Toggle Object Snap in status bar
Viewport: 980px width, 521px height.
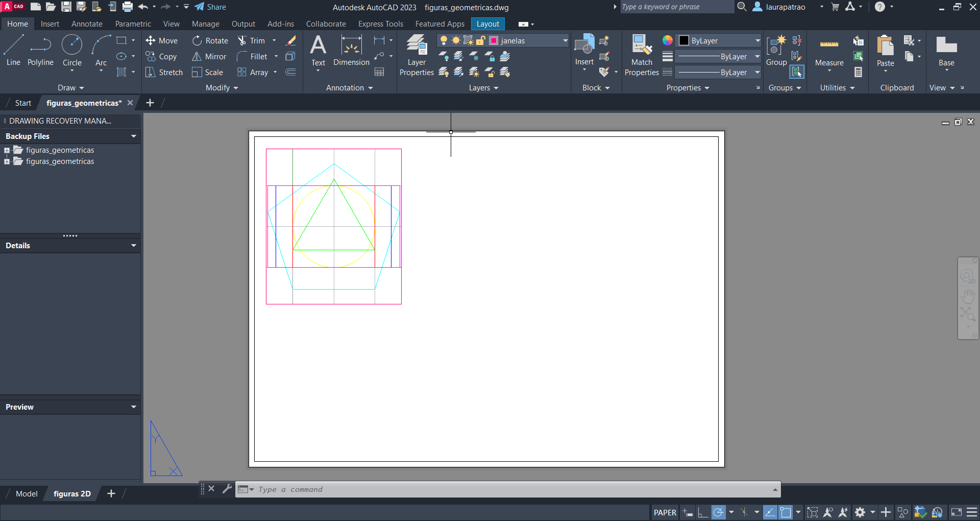(x=786, y=512)
